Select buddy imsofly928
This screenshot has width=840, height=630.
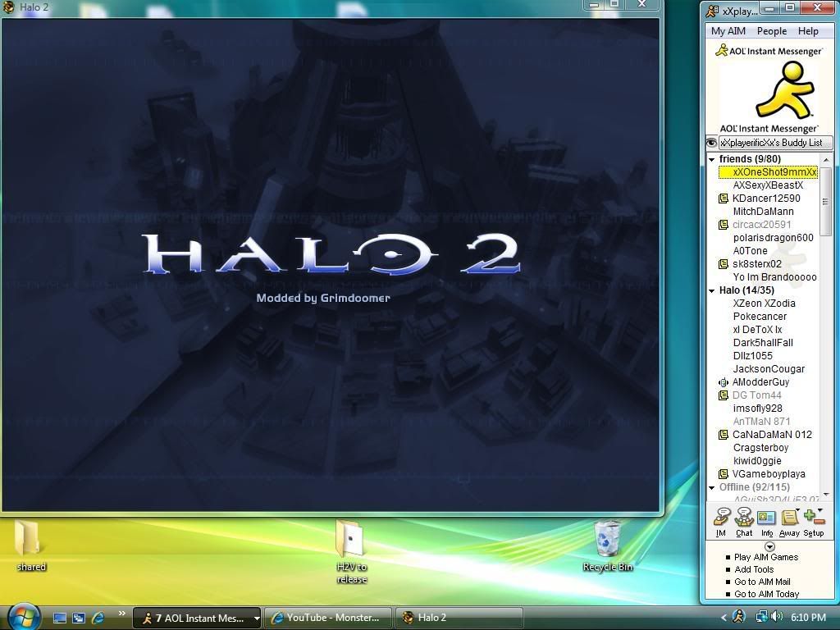tap(757, 409)
